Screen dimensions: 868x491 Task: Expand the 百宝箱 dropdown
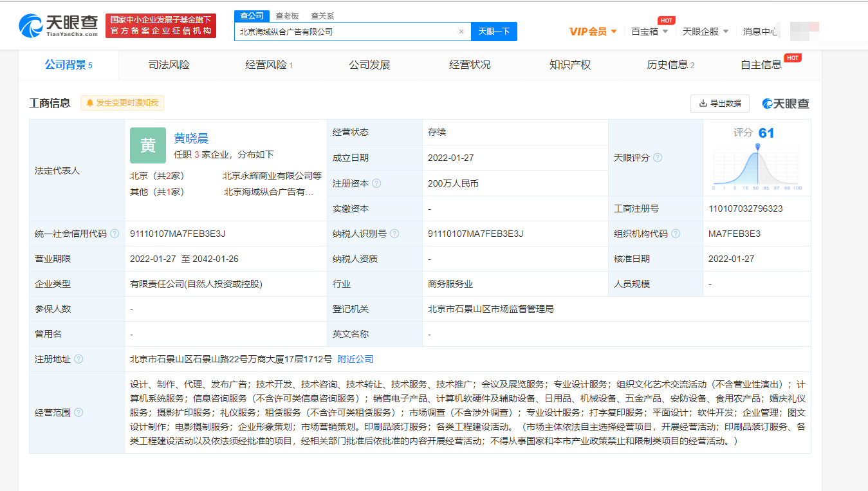tap(649, 31)
